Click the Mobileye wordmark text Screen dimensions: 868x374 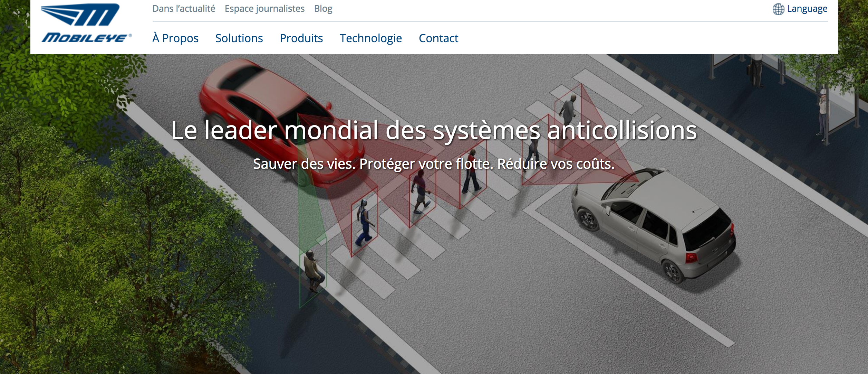[x=86, y=38]
